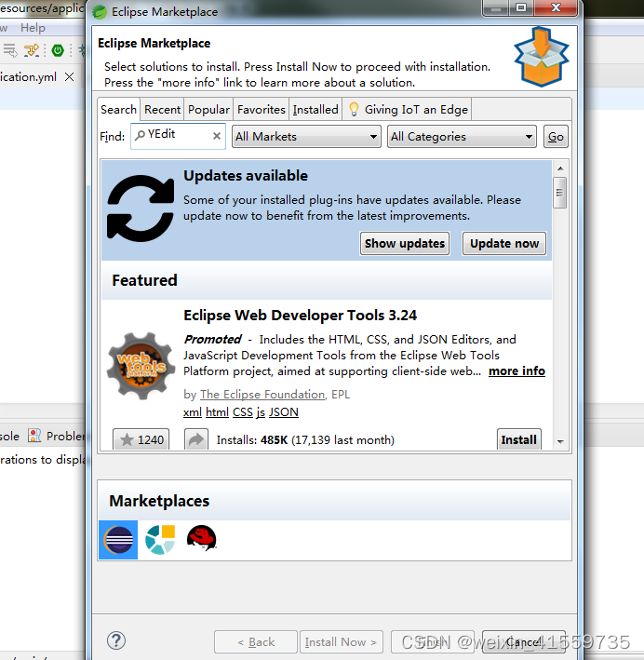This screenshot has height=660, width=644.
Task: Click the Eclipse Marketplace box logo
Action: (542, 57)
